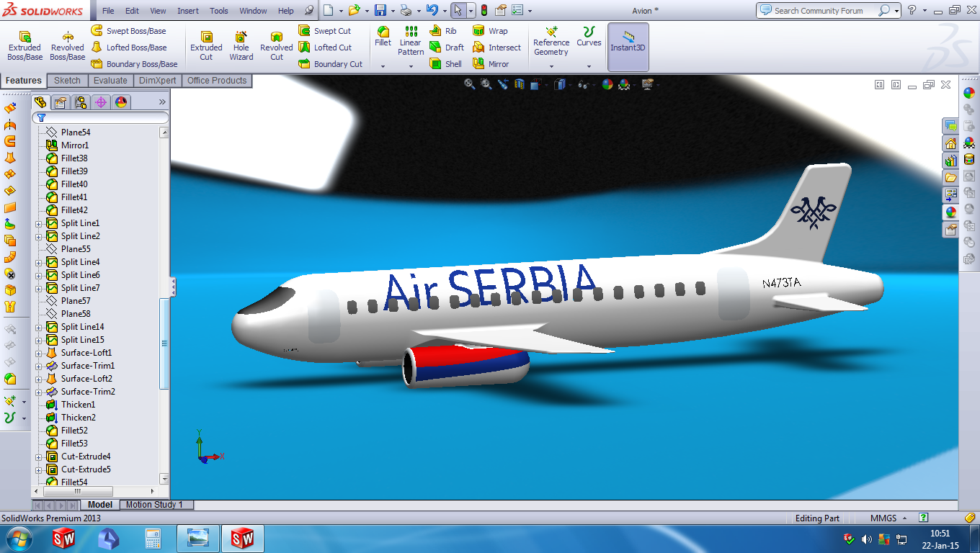Switch to the Evaluate tab
980x553 pixels.
(x=110, y=81)
